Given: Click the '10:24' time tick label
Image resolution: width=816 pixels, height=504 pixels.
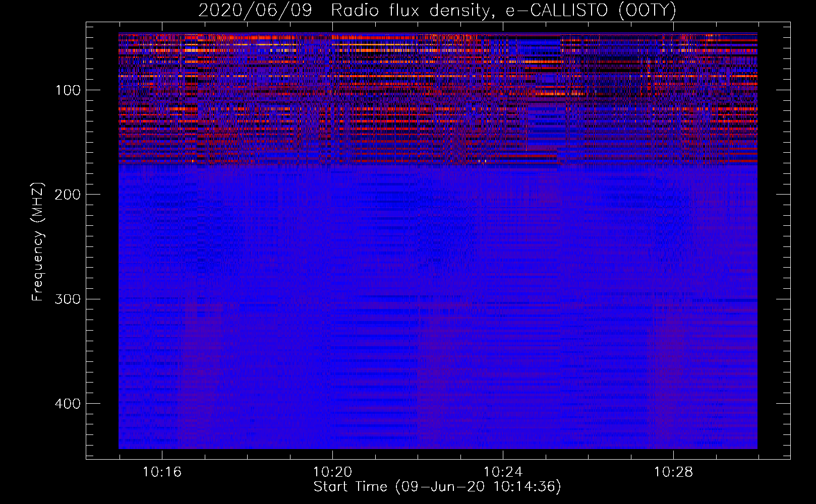Looking at the screenshot, I should pos(503,472).
